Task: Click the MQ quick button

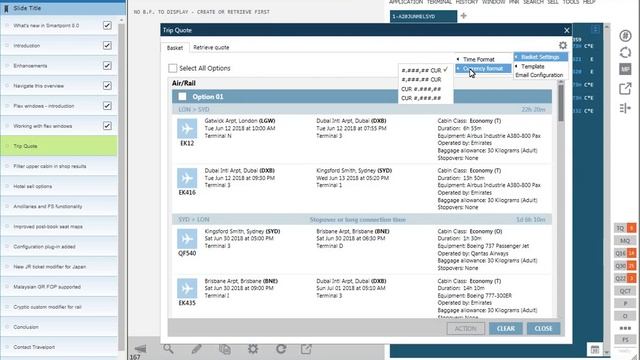Action: (625, 241)
